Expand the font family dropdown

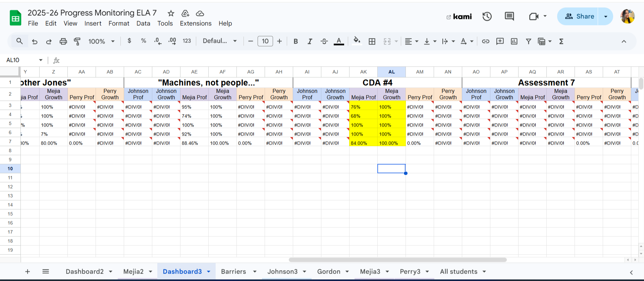pyautogui.click(x=220, y=41)
